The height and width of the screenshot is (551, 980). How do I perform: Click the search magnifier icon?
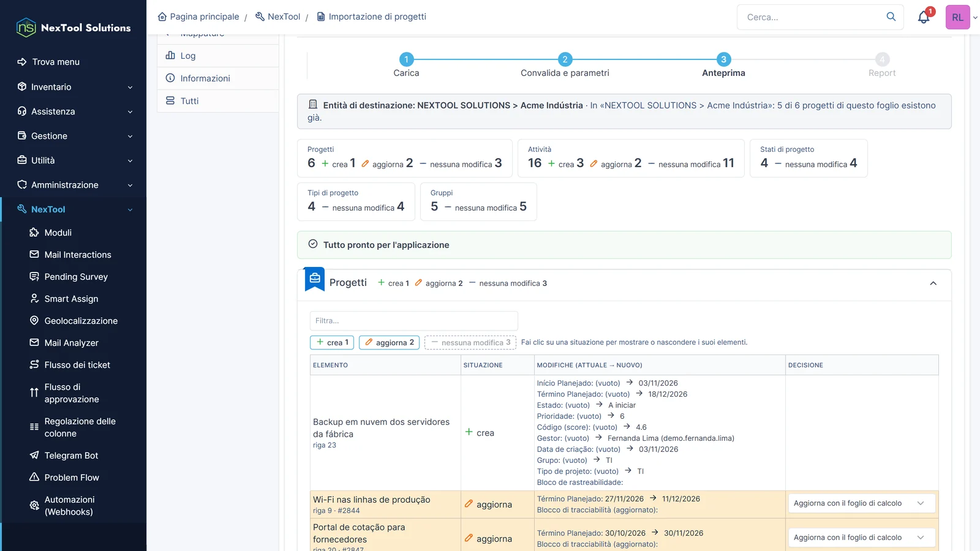coord(891,17)
